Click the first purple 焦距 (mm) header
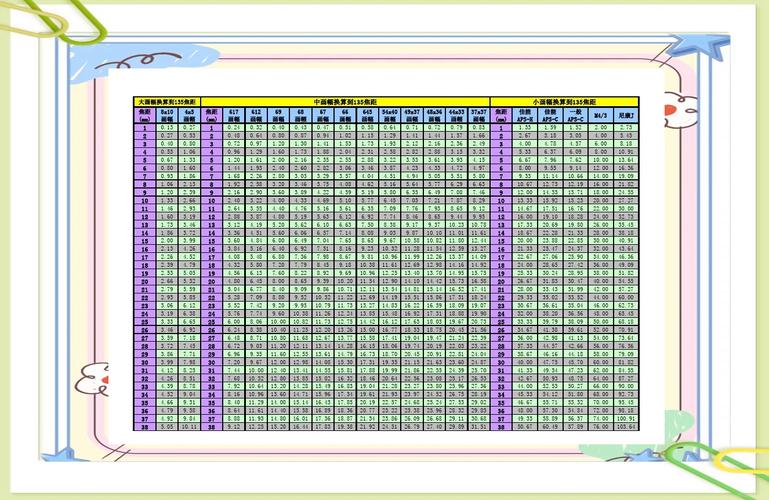 tap(145, 115)
